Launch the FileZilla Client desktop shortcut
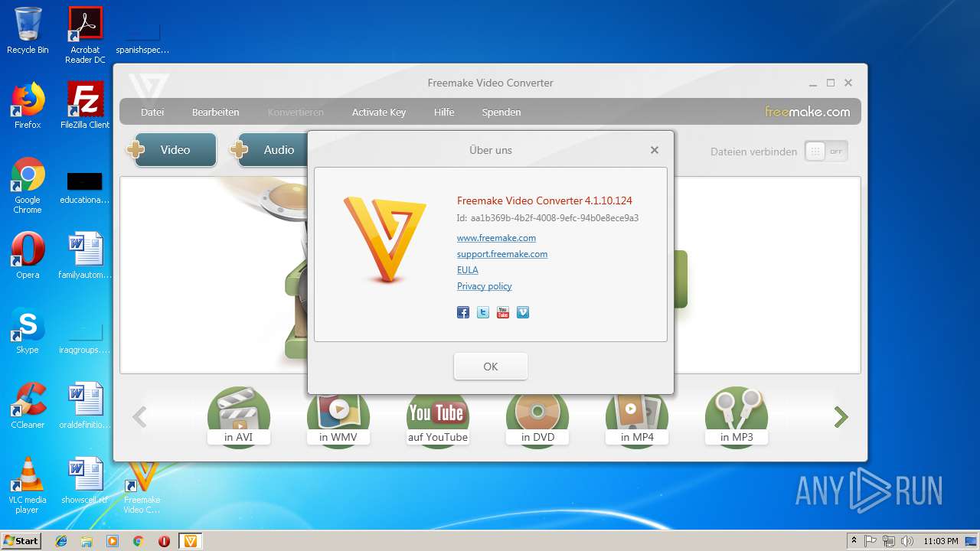This screenshot has height=551, width=980. click(85, 106)
